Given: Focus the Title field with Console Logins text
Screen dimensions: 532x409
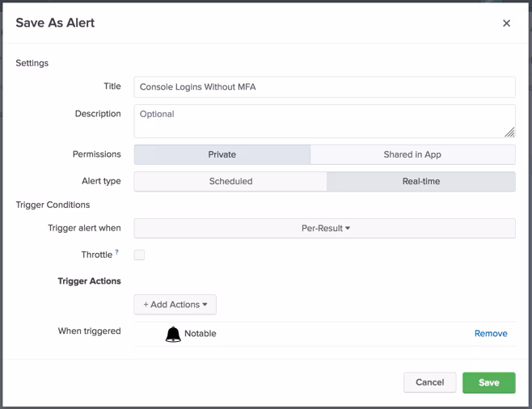Looking at the screenshot, I should (324, 86).
